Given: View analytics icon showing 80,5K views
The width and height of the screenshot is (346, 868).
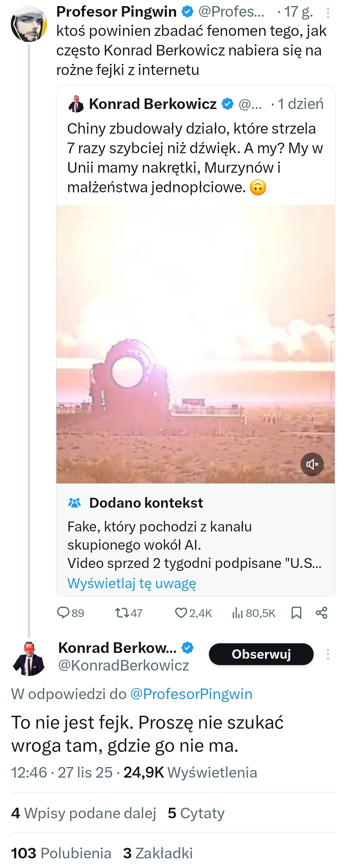Looking at the screenshot, I should (x=237, y=612).
